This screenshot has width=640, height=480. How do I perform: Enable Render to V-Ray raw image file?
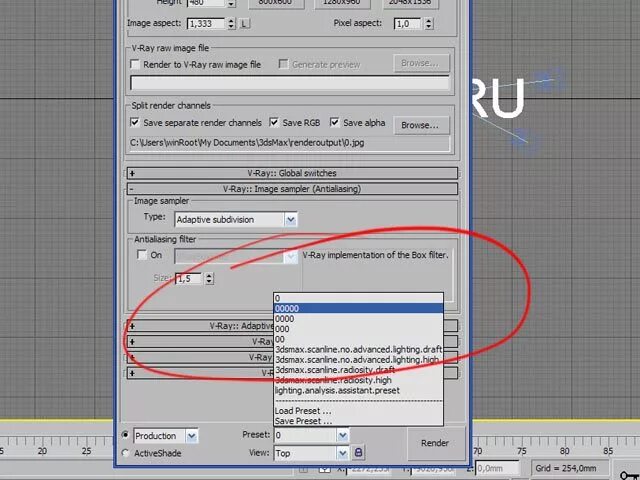135,64
